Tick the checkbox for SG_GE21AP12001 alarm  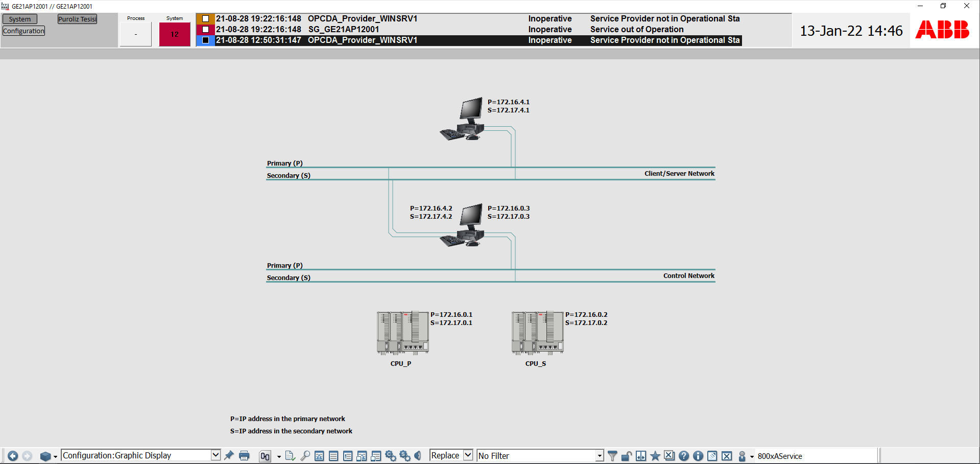[x=205, y=30]
